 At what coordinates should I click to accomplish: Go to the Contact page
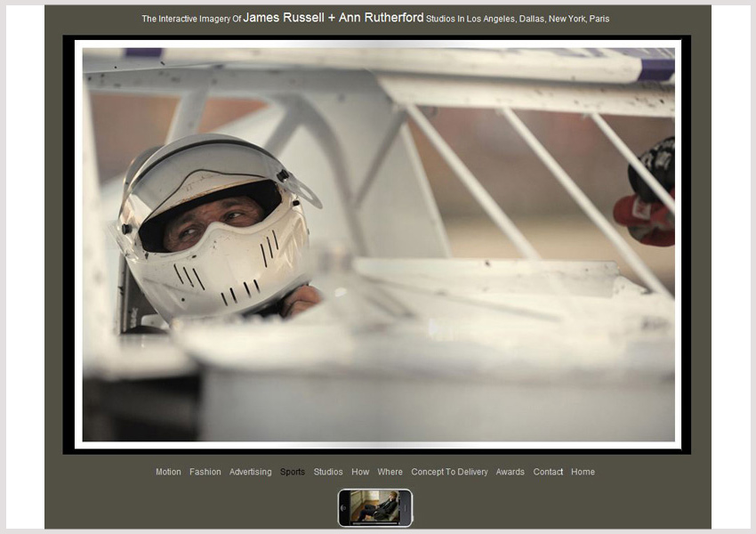click(x=548, y=472)
